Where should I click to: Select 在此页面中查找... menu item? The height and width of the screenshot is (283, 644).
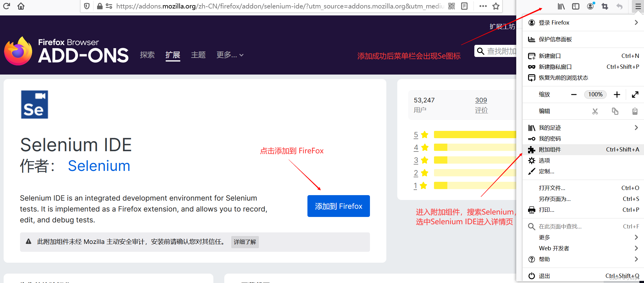583,227
